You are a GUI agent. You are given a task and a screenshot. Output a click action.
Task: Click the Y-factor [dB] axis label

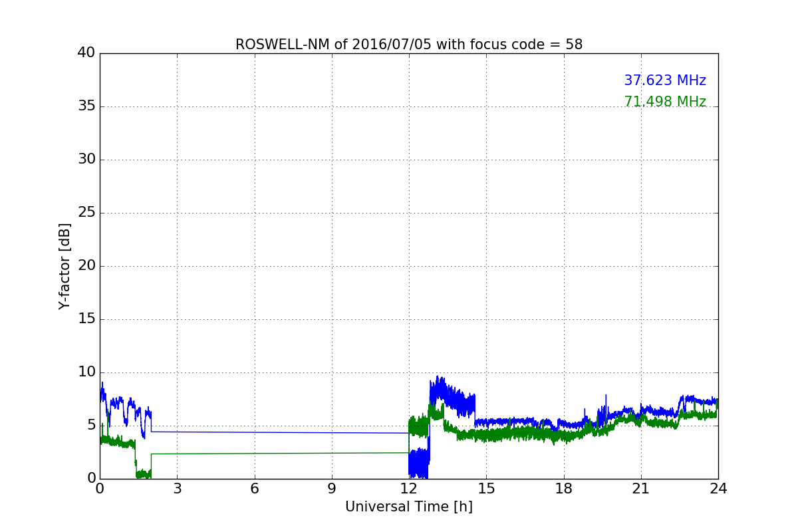65,266
